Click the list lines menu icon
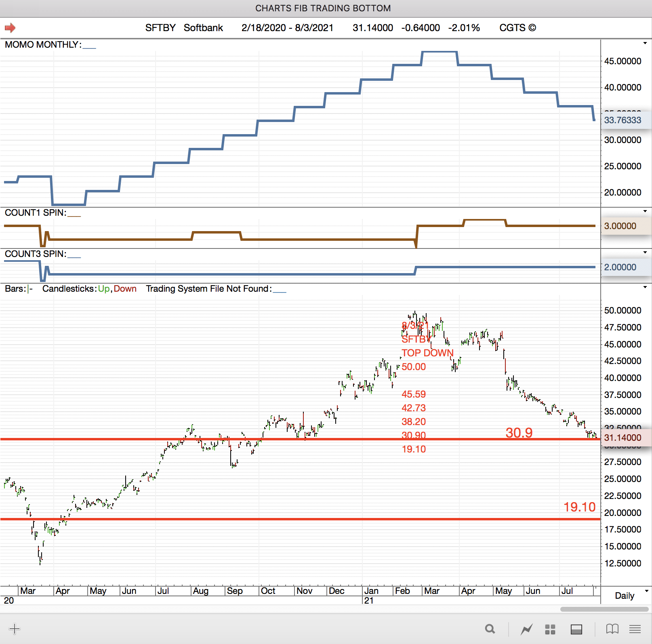The height and width of the screenshot is (644, 652). [x=635, y=629]
